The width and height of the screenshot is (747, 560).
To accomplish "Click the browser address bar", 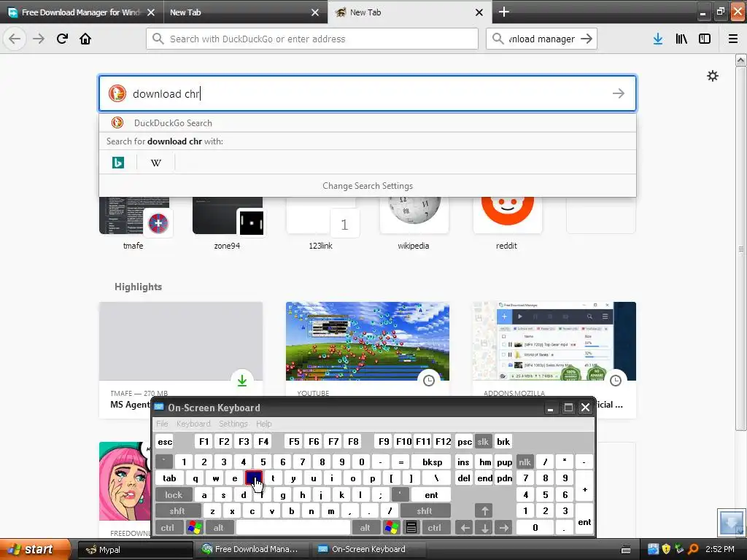I will [312, 39].
